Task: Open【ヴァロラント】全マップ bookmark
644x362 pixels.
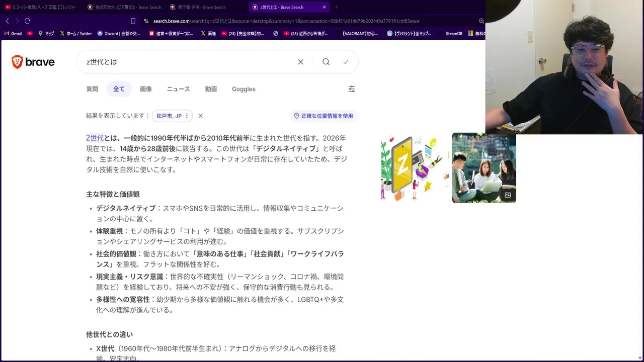Action: pos(410,34)
